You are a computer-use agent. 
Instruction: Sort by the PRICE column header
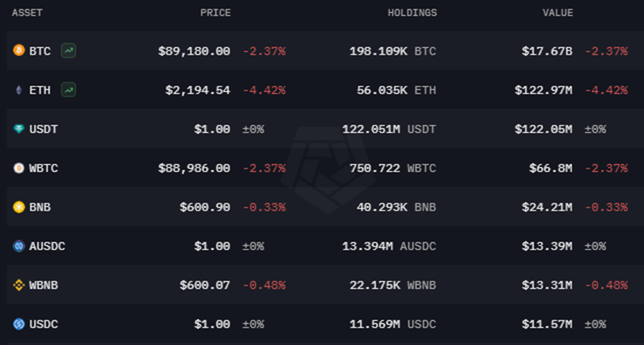coord(215,13)
